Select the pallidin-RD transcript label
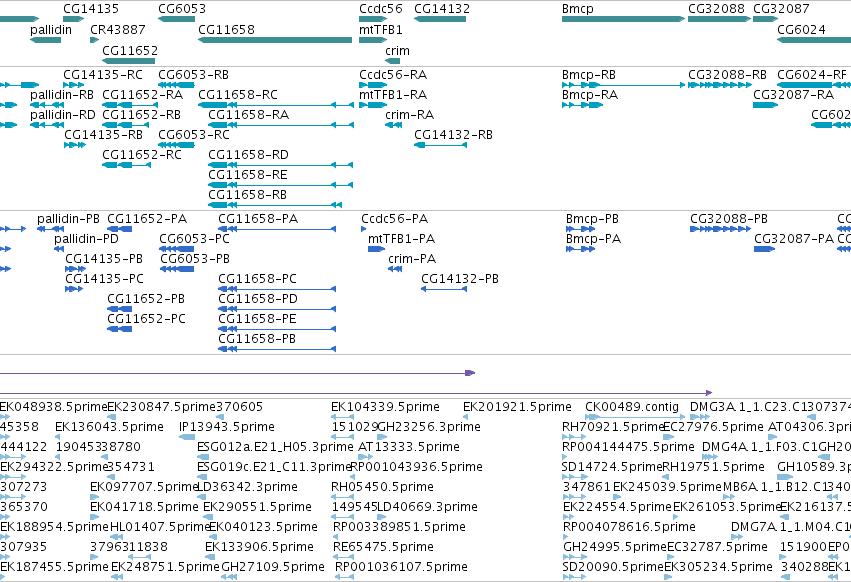This screenshot has width=851, height=582. tap(62, 115)
